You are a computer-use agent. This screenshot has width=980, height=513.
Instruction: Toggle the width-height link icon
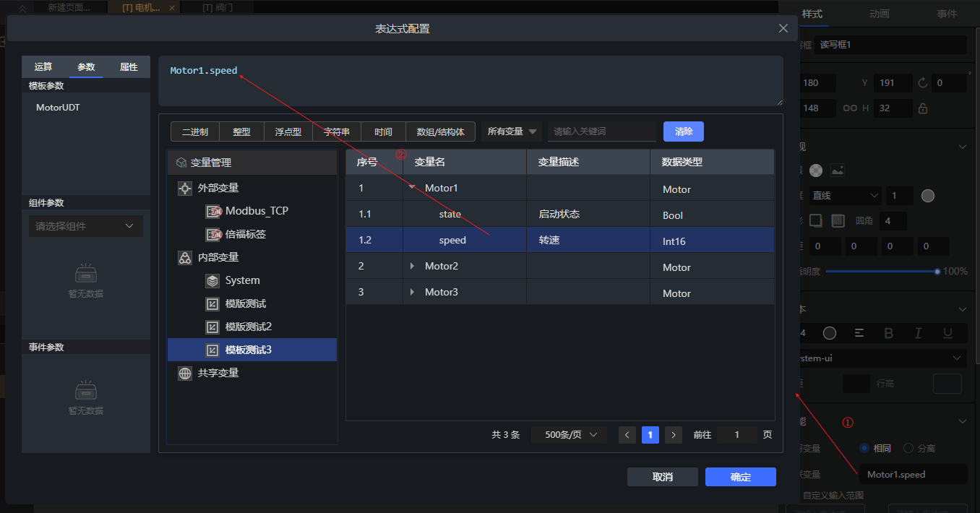[850, 108]
